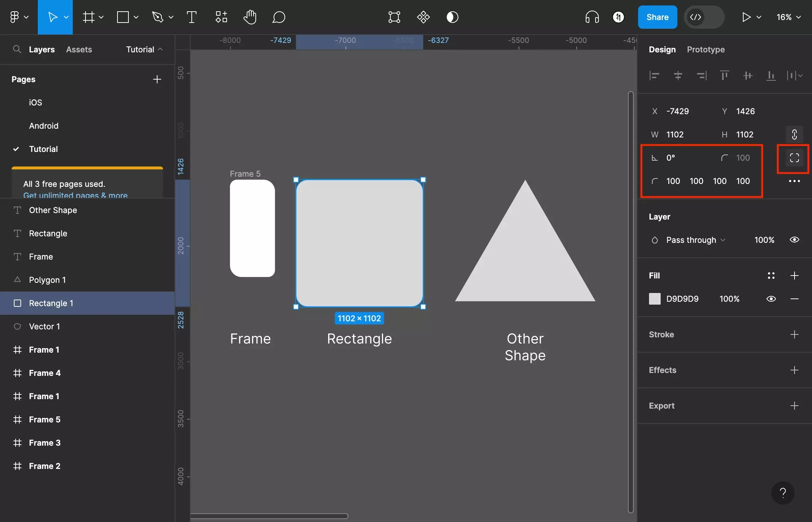
Task: Add an export setting plus button
Action: (x=794, y=406)
